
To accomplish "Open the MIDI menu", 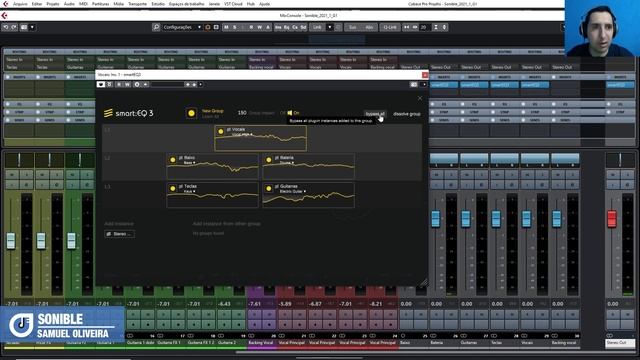I will pos(83,4).
